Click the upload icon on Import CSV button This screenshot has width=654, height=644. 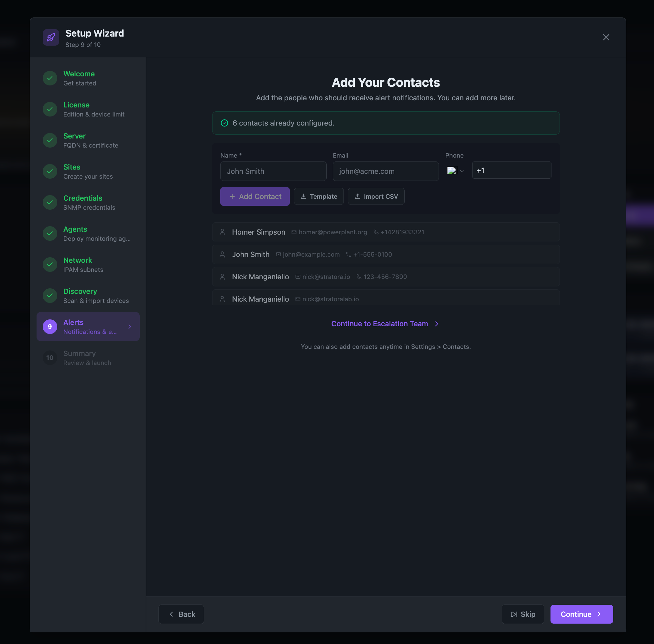(x=358, y=196)
